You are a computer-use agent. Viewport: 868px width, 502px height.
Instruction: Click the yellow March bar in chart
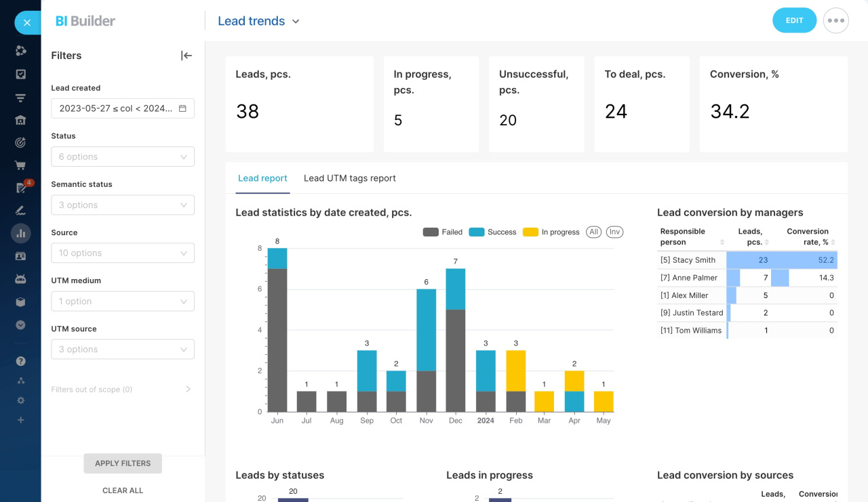pos(545,401)
